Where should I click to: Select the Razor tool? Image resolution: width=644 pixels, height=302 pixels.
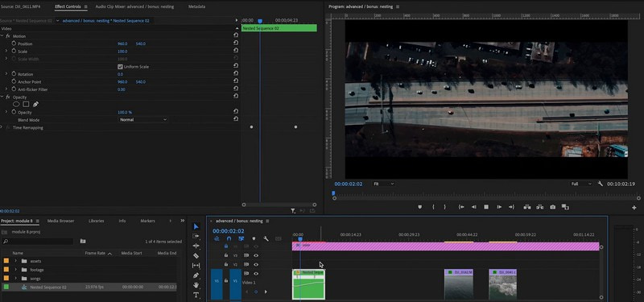(x=196, y=255)
